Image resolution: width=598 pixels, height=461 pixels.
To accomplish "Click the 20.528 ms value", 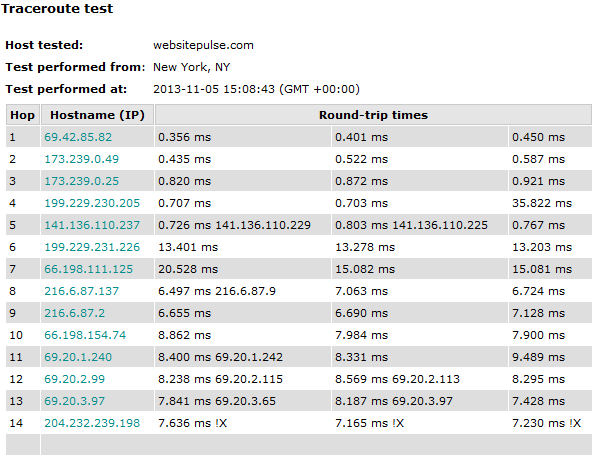I will click(188, 269).
